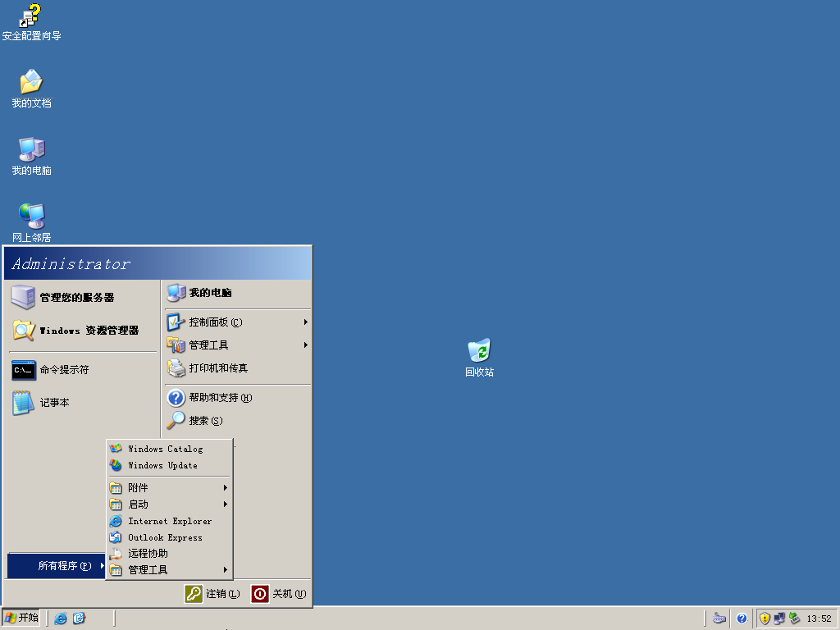
Task: Launch Windows Update from programs list
Action: click(x=169, y=466)
